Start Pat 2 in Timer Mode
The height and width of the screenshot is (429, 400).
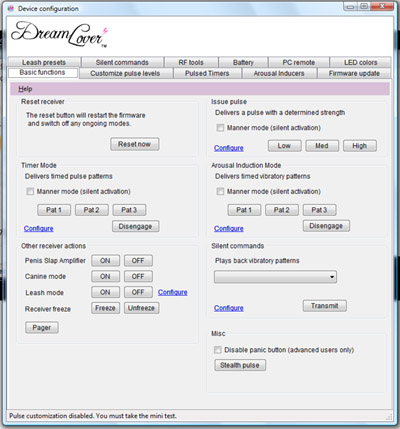pos(92,210)
